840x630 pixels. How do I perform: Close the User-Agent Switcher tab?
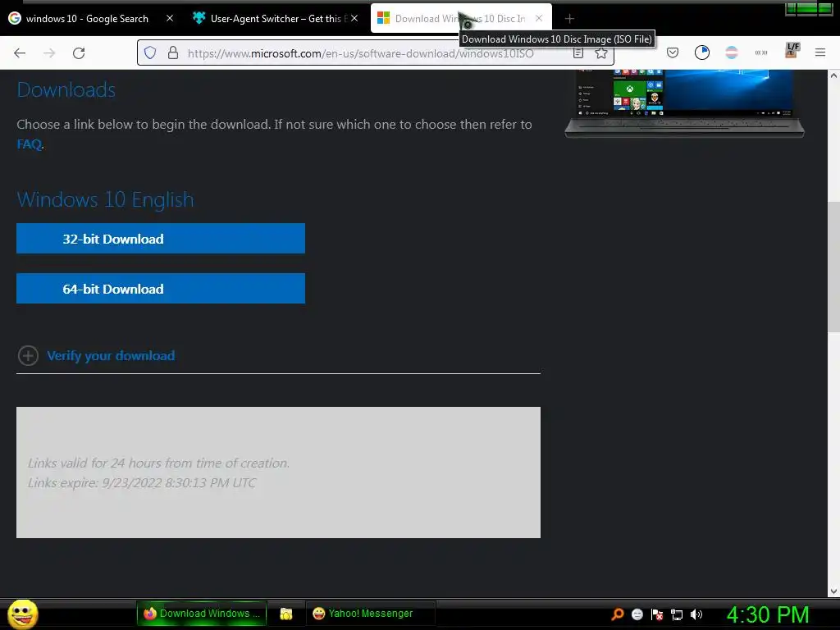(354, 18)
